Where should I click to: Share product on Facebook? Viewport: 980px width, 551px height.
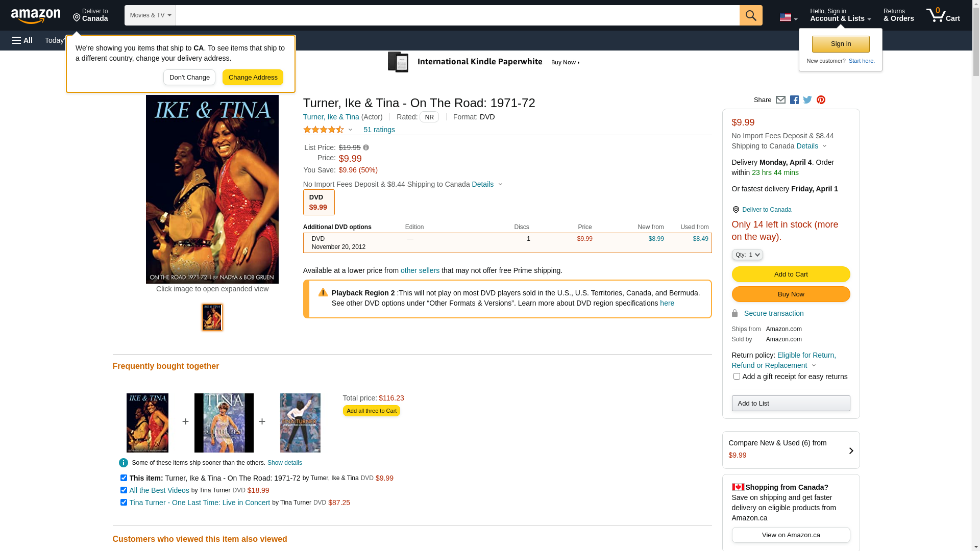click(x=794, y=100)
